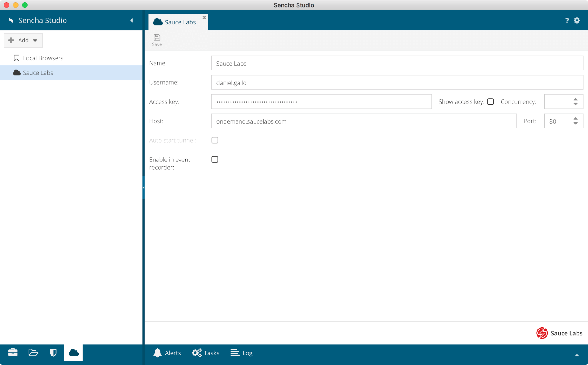Click the Host input field
This screenshot has height=365, width=588.
click(364, 121)
